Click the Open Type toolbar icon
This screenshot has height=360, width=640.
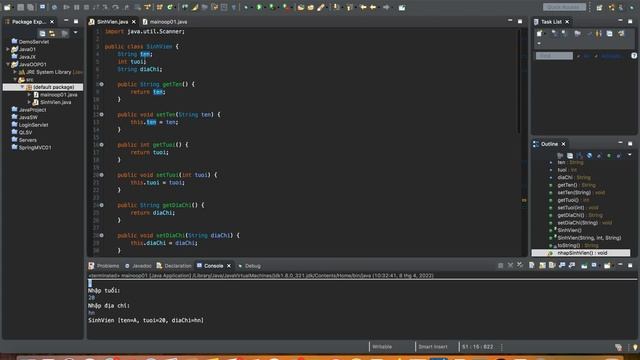click(x=301, y=7)
